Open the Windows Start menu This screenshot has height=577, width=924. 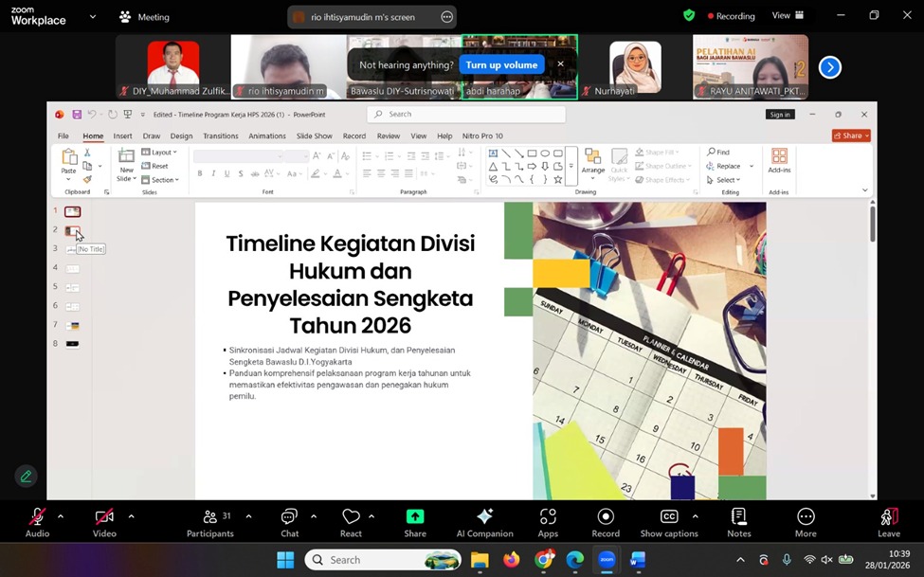(x=285, y=559)
